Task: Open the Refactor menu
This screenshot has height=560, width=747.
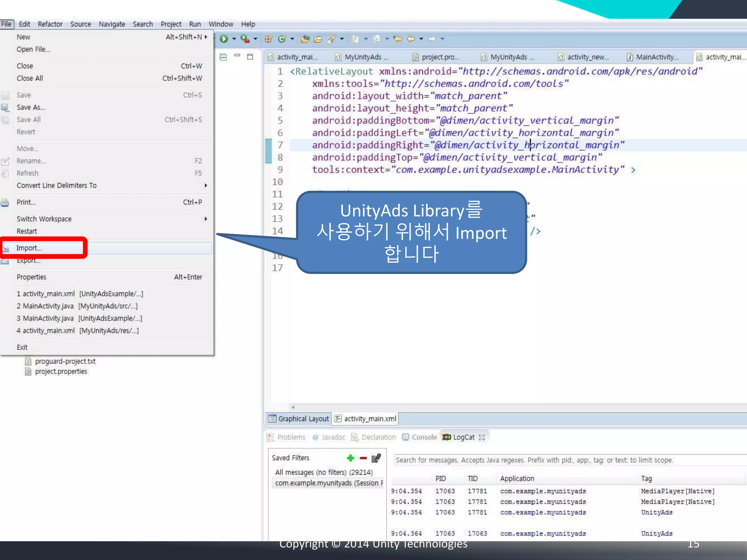Action: [50, 24]
